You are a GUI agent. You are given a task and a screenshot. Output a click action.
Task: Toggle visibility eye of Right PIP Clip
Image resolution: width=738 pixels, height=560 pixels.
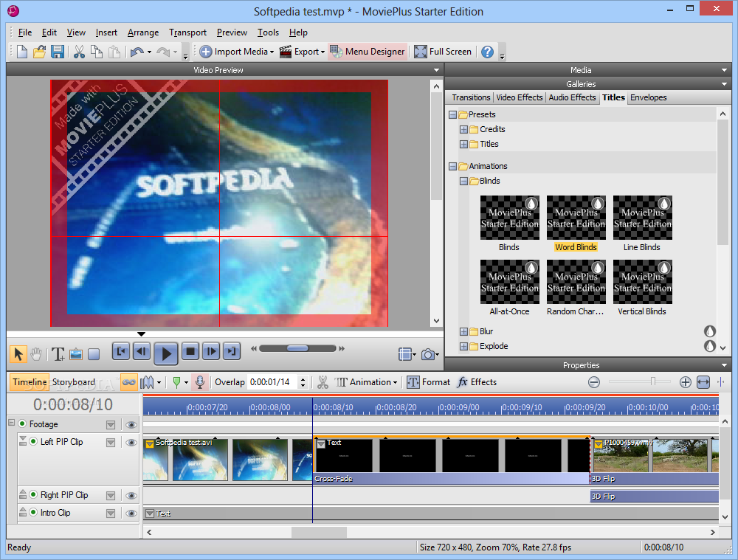(x=131, y=496)
